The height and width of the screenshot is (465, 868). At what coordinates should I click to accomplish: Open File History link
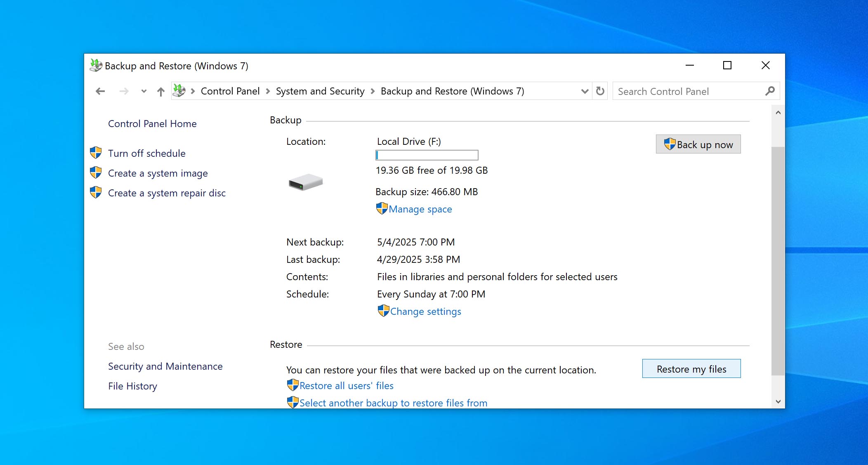(133, 386)
